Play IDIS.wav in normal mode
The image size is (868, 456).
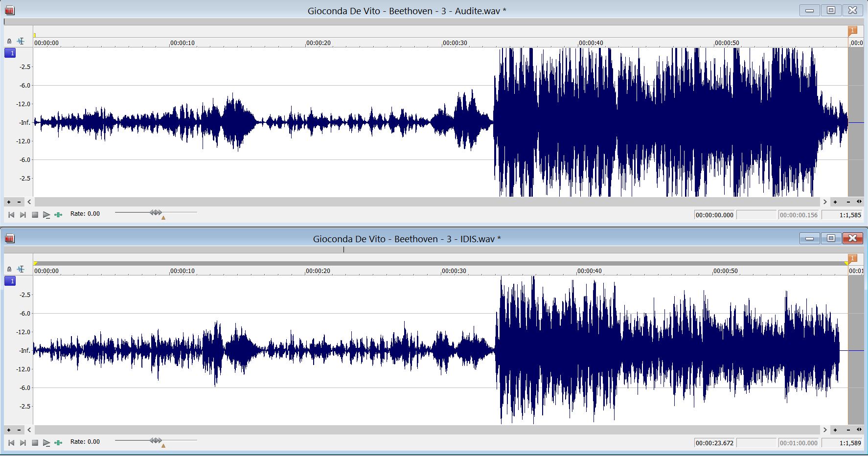click(46, 443)
